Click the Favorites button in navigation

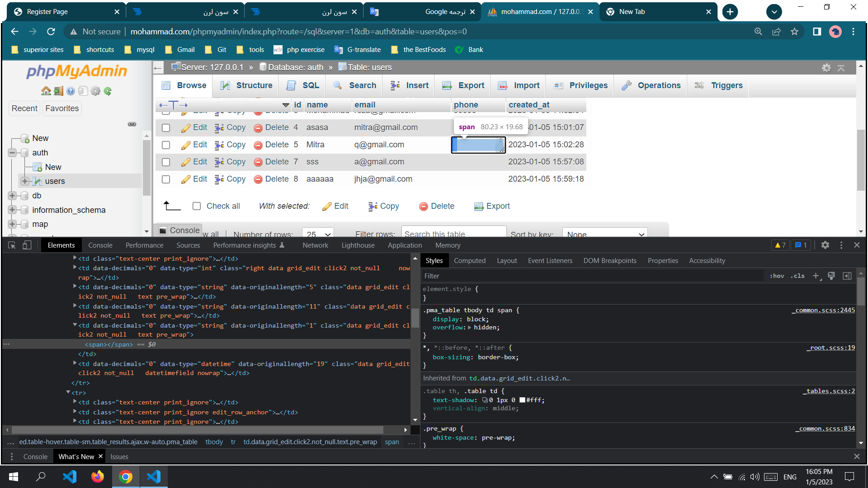click(62, 108)
